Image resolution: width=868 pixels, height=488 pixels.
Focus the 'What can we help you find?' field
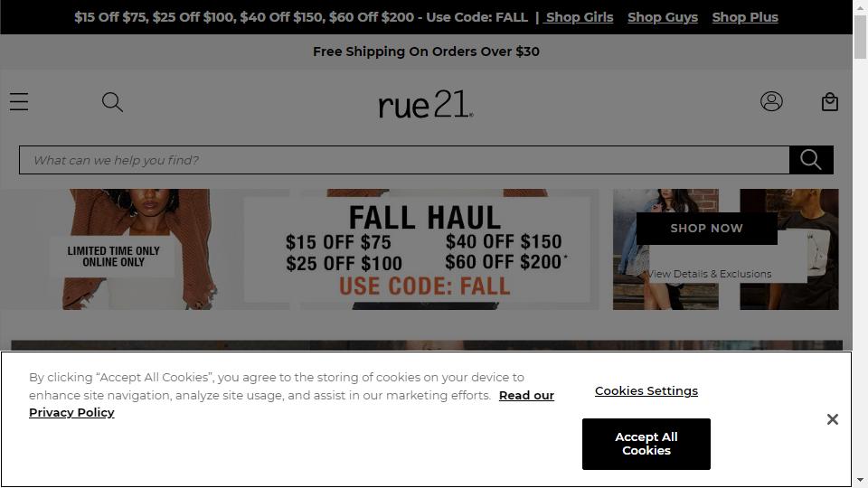pyautogui.click(x=404, y=160)
